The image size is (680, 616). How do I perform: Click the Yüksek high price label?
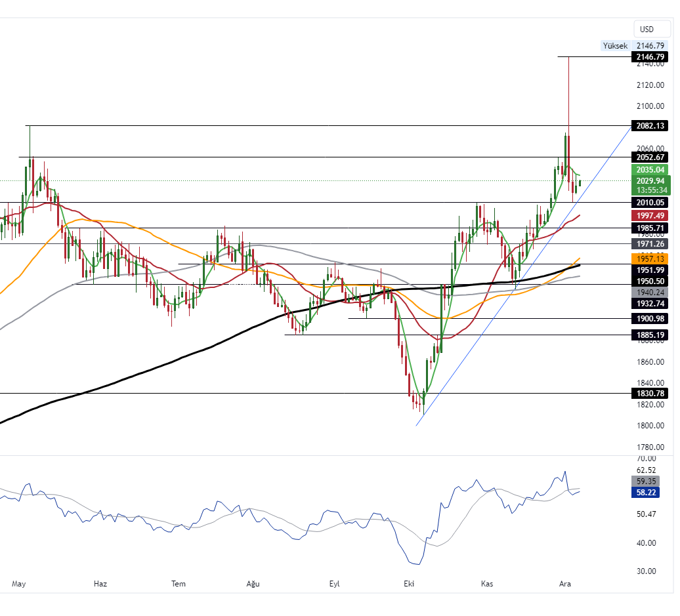(615, 46)
